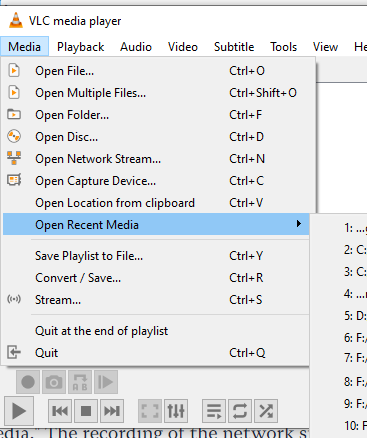Choose Save Playlist to File...

tap(156, 256)
